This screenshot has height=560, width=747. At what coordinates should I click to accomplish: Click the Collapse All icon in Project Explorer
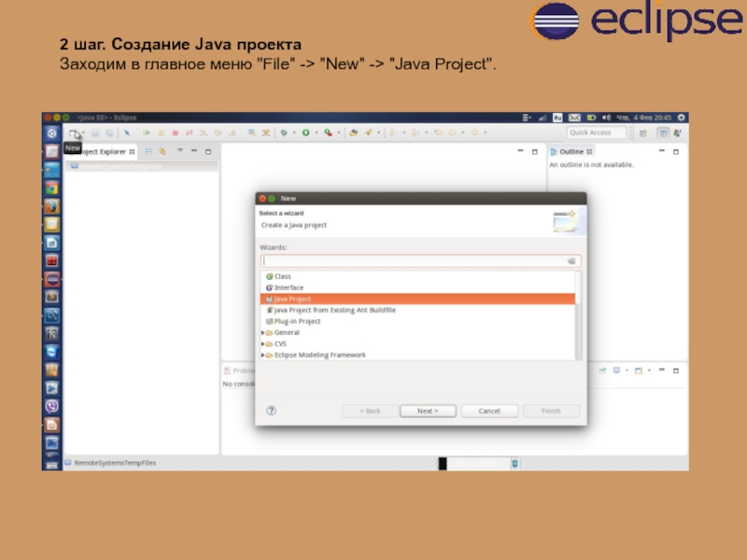148,151
